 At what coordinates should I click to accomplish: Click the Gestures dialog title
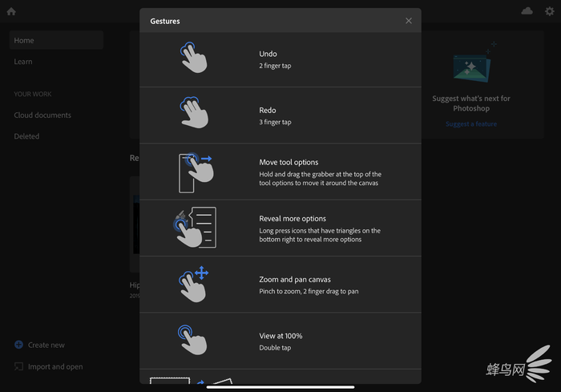[x=165, y=21]
